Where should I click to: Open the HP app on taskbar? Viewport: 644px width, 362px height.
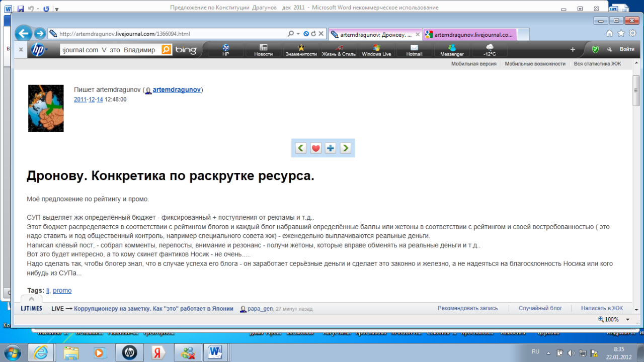pyautogui.click(x=129, y=353)
